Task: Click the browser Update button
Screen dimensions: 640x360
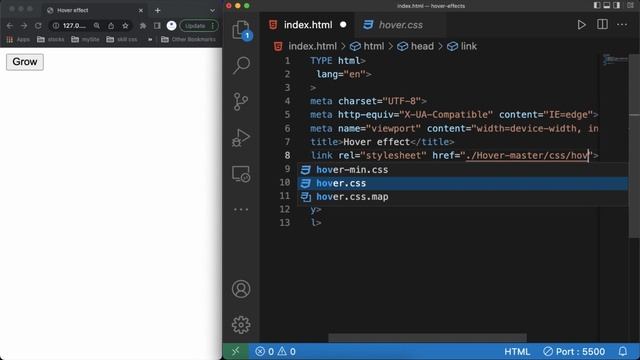Action: click(199, 26)
